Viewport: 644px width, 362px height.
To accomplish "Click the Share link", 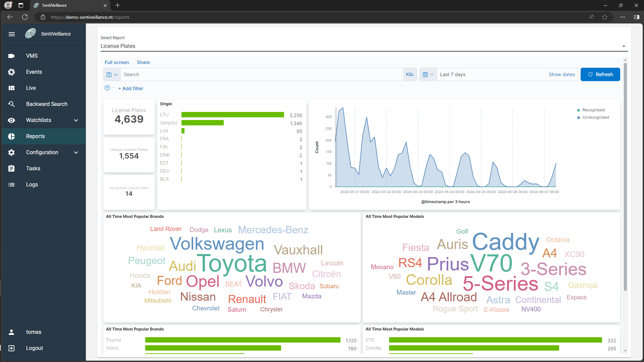I will pos(143,62).
